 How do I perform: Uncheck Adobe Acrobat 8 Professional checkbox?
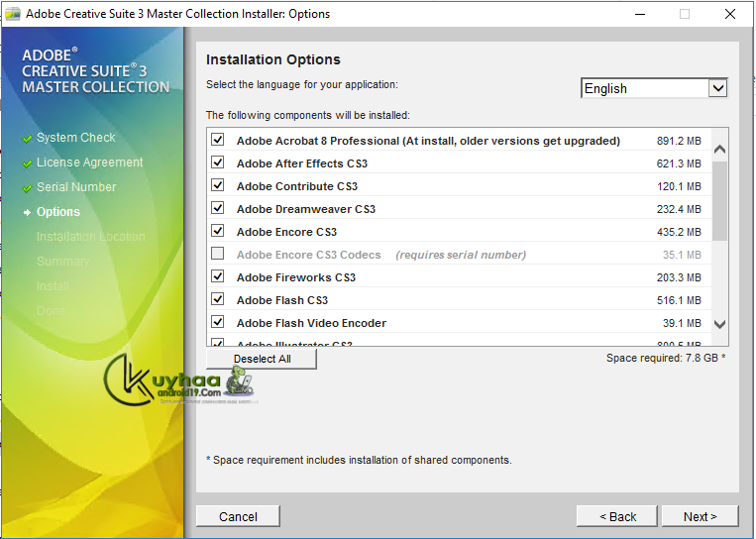point(217,140)
